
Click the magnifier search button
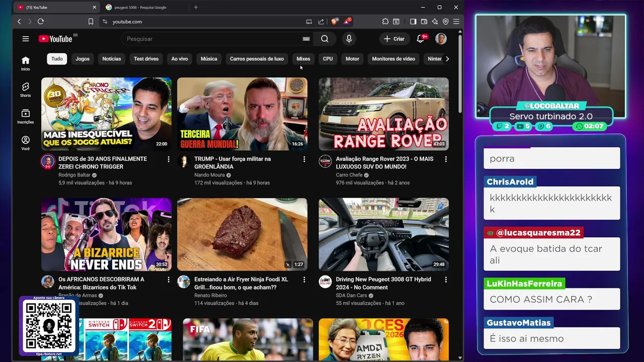pyautogui.click(x=325, y=39)
